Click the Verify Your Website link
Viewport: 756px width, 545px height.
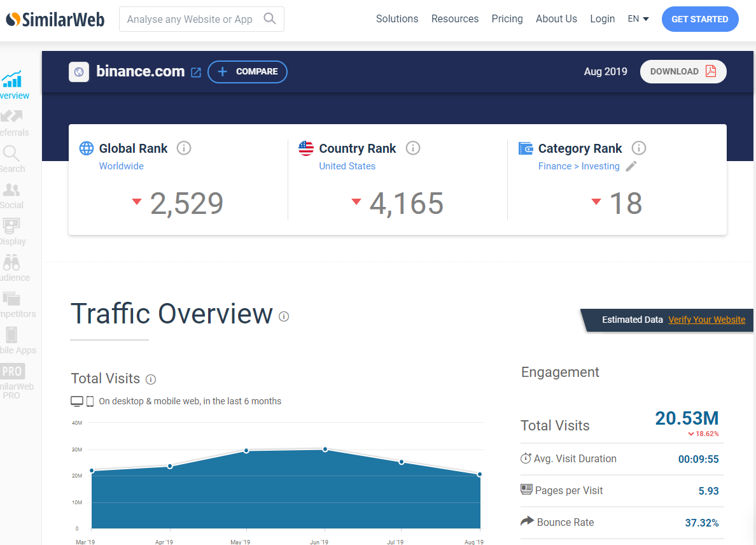point(707,320)
